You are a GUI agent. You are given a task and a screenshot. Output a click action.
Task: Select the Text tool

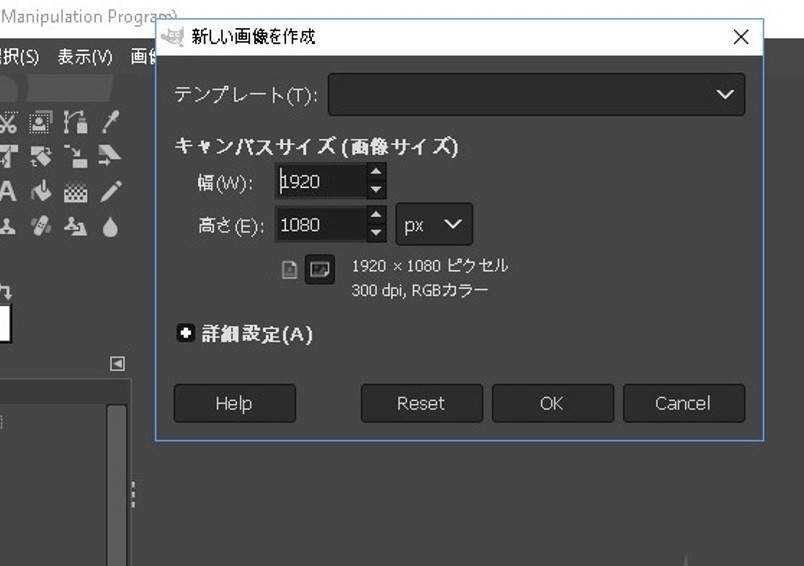pos(8,191)
